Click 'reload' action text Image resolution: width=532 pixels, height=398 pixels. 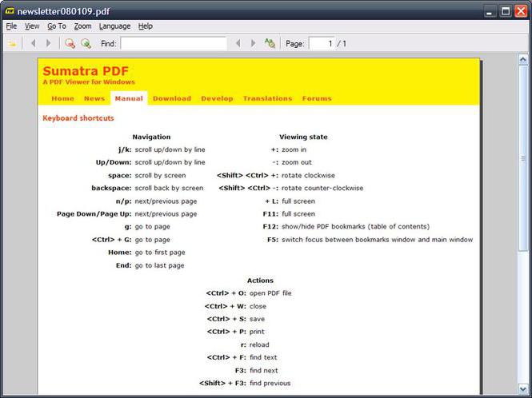click(259, 344)
